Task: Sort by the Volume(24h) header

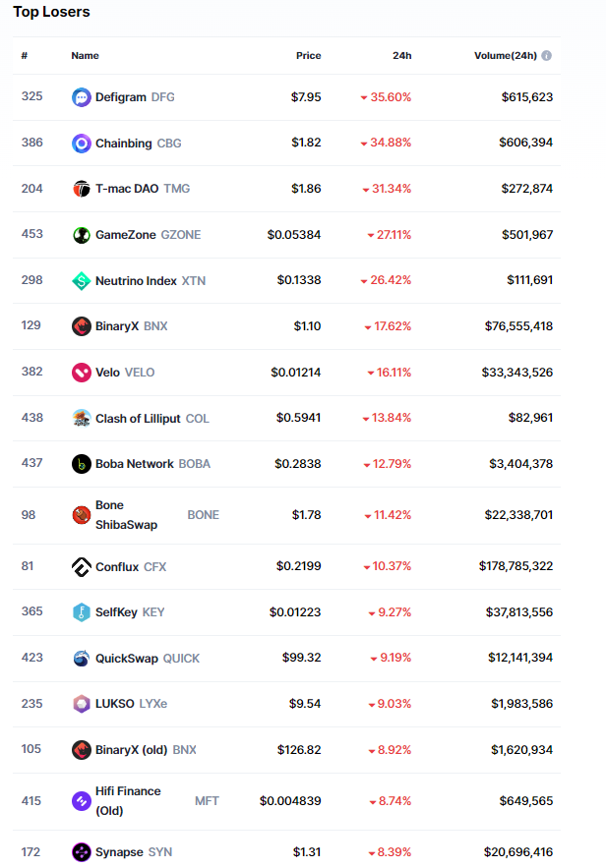Action: pos(505,56)
